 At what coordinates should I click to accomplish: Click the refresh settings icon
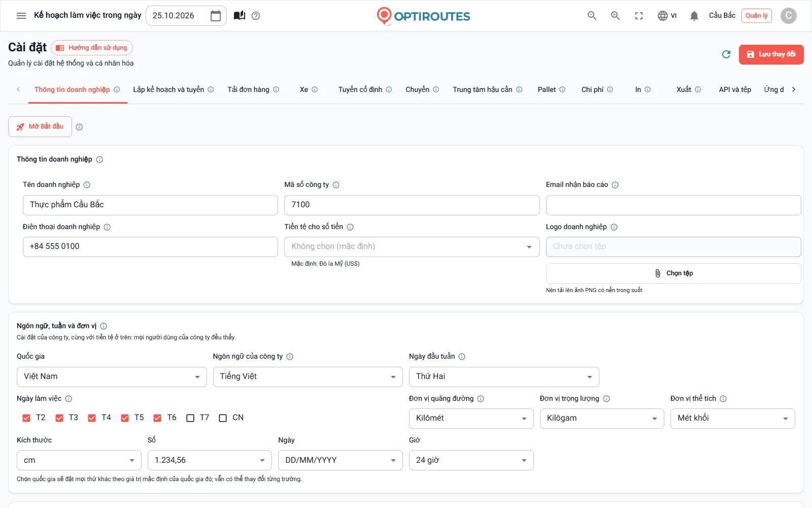(726, 54)
